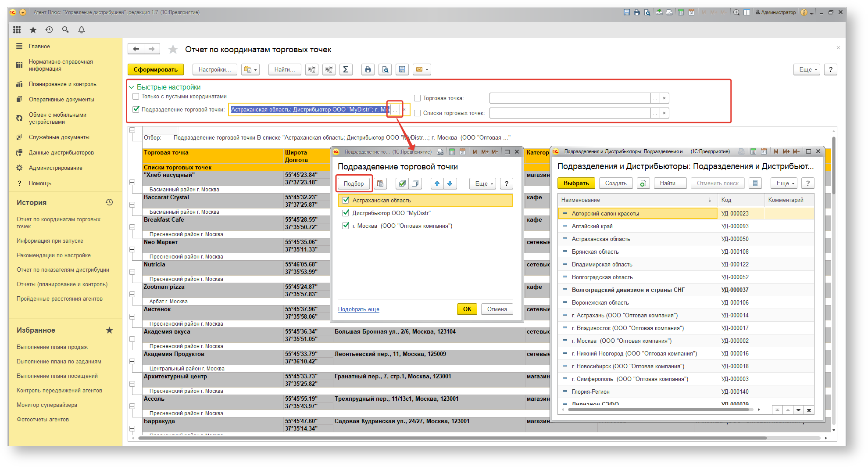Open the history clock icon in top panel
The height and width of the screenshot is (467, 868).
click(x=49, y=30)
